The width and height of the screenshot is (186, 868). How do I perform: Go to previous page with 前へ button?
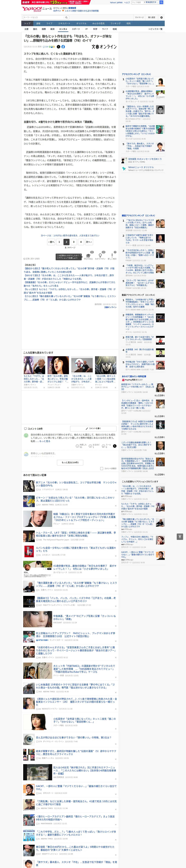coord(51,242)
